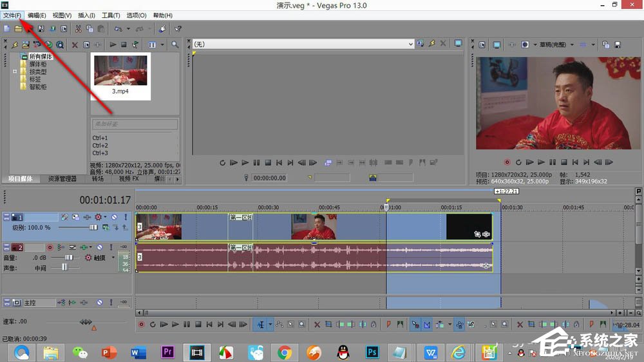The height and width of the screenshot is (362, 644).
Task: Click the What's This help cursor icon
Action: (178, 29)
